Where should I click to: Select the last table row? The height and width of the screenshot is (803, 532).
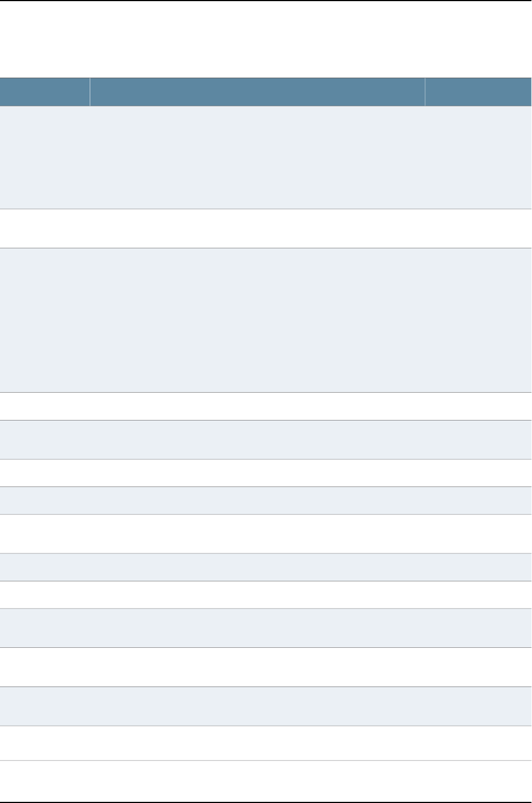coord(266,781)
